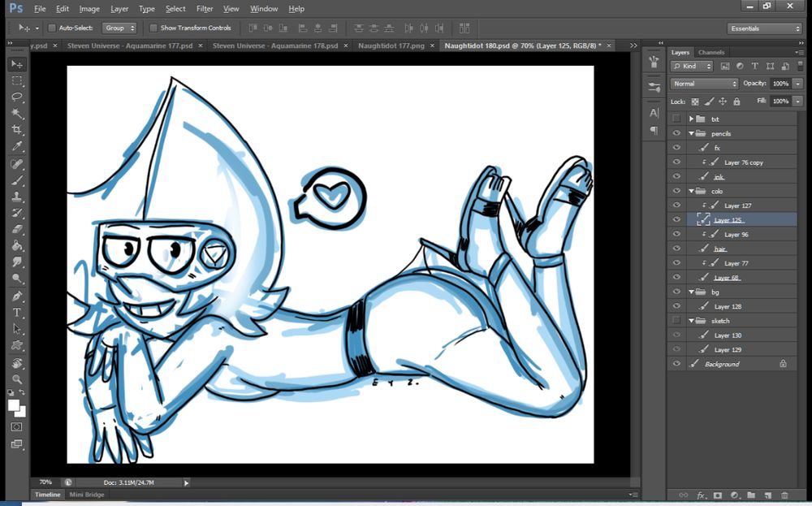Screen dimensions: 812x506
Task: Pick the Crop tool
Action: [17, 131]
